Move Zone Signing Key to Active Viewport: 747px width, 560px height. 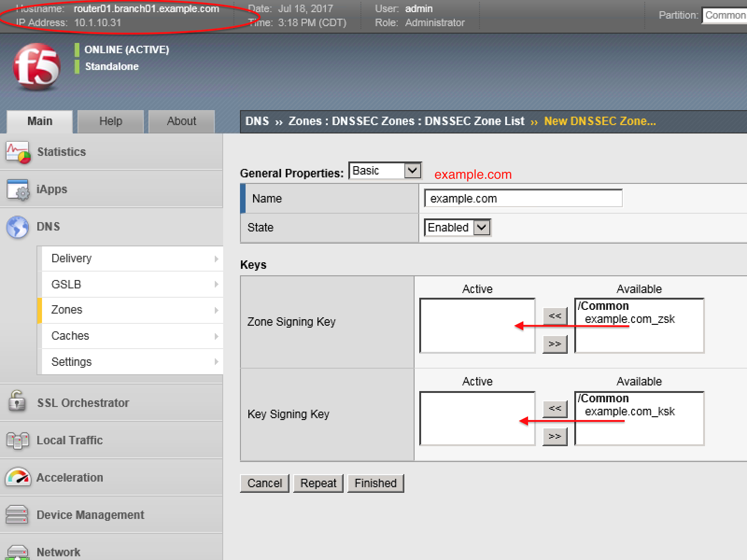(x=555, y=316)
